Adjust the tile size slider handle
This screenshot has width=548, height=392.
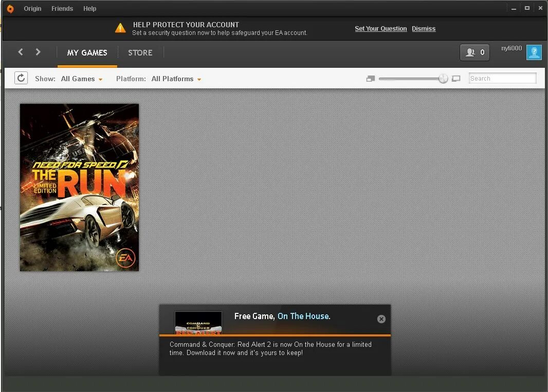tap(443, 79)
